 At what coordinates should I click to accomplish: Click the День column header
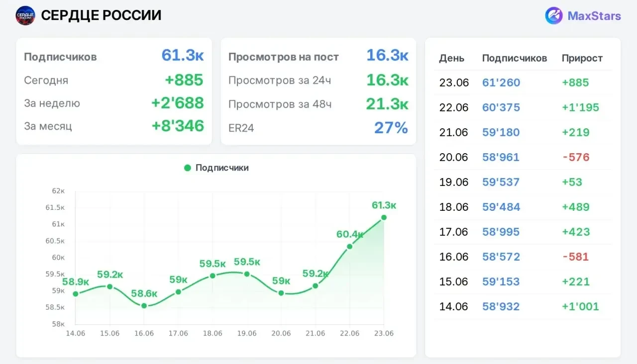(451, 58)
